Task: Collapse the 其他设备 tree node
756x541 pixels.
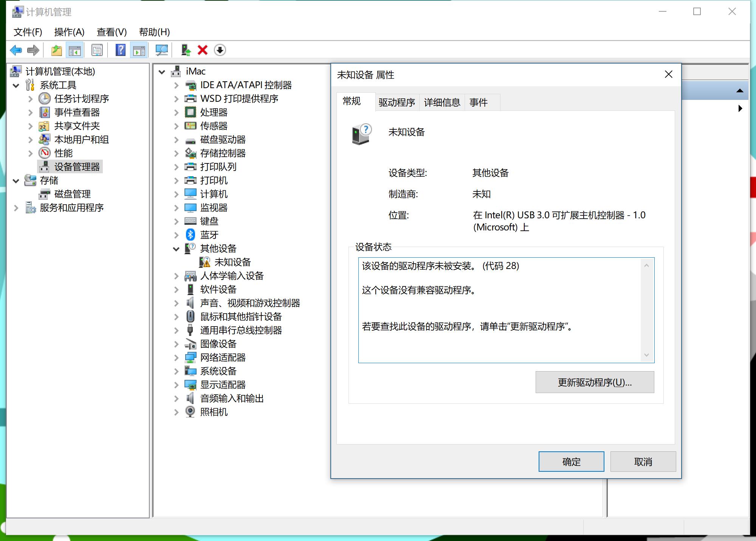Action: (x=176, y=249)
